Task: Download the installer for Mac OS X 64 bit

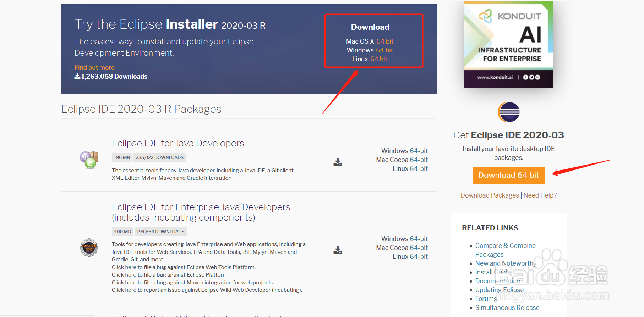Action: [x=385, y=41]
